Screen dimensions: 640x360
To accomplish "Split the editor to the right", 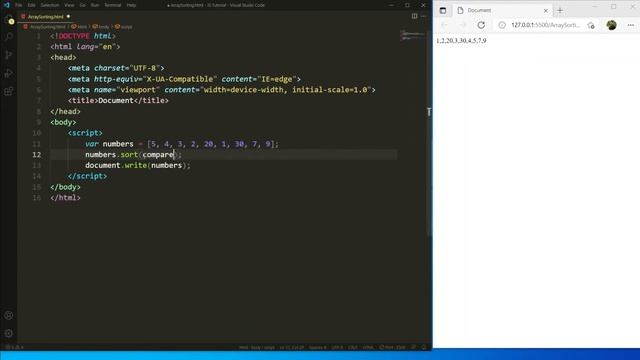I will coord(414,16).
